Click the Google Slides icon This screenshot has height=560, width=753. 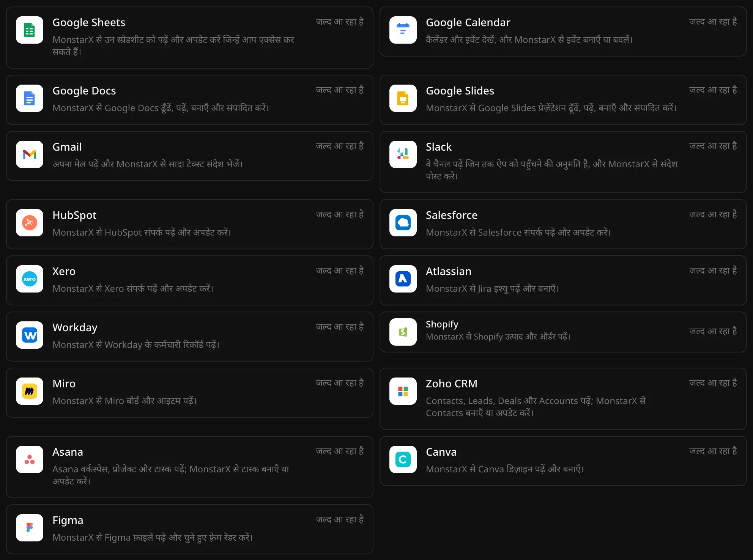pos(403,98)
